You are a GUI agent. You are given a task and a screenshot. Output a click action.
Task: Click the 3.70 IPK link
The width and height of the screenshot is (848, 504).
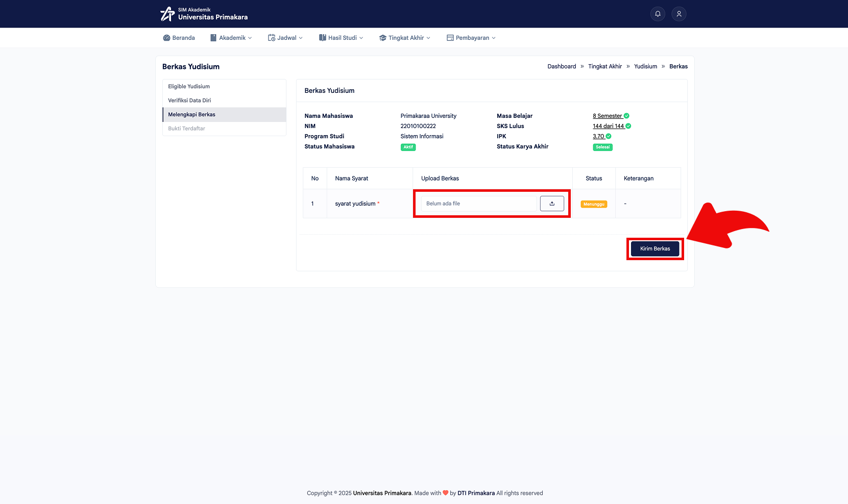[598, 136]
